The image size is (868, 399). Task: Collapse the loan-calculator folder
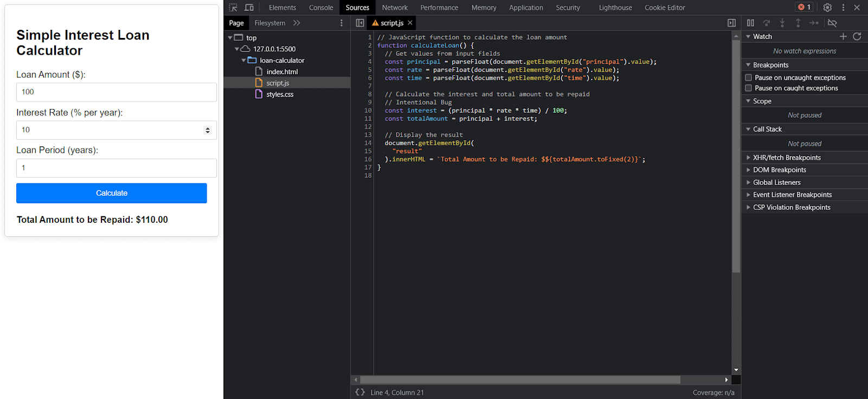pyautogui.click(x=244, y=60)
